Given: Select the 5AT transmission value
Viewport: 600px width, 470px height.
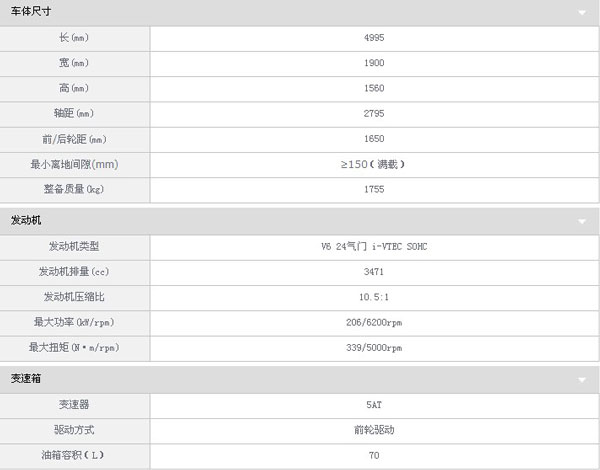Looking at the screenshot, I should point(374,405).
